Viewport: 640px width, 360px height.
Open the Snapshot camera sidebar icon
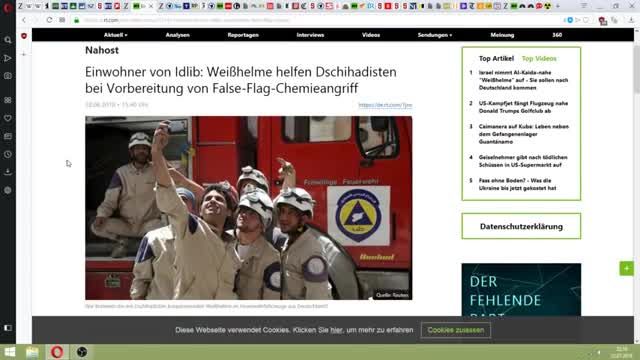tap(8, 76)
